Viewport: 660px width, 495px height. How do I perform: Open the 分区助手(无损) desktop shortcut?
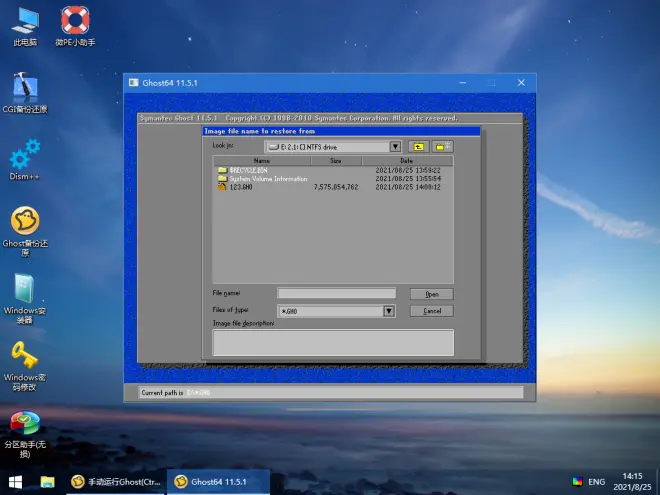coord(25,434)
